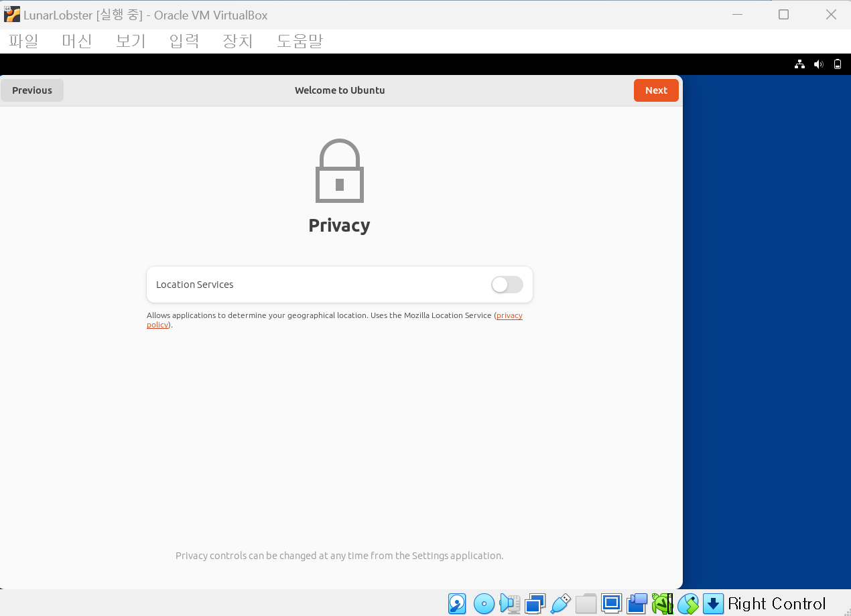851x616 pixels.
Task: Open the 입력 menu
Action: pyautogui.click(x=184, y=42)
